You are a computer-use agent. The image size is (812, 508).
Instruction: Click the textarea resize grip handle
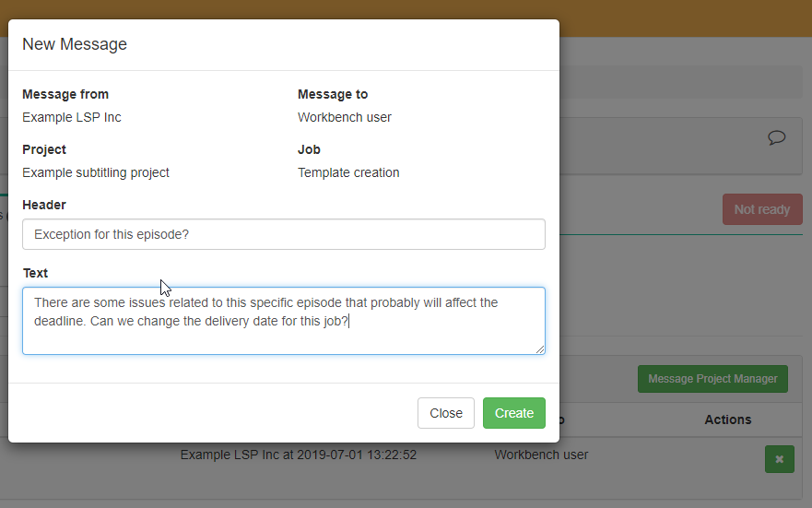coord(540,349)
